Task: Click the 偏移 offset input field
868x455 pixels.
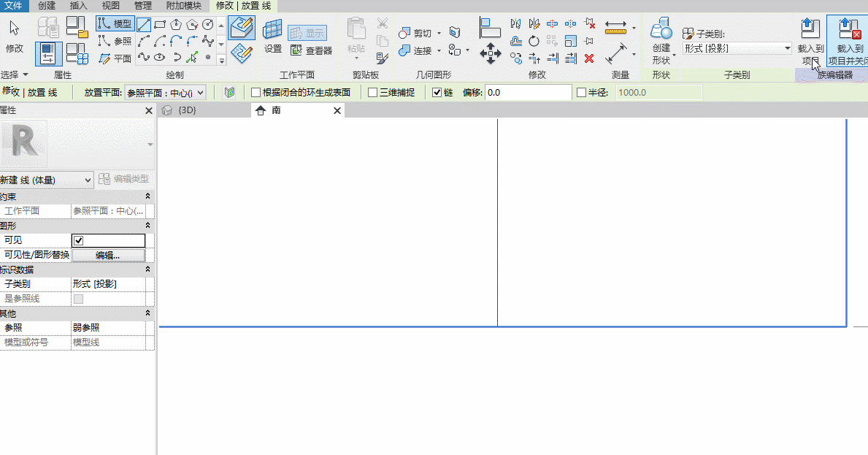Action: point(528,93)
